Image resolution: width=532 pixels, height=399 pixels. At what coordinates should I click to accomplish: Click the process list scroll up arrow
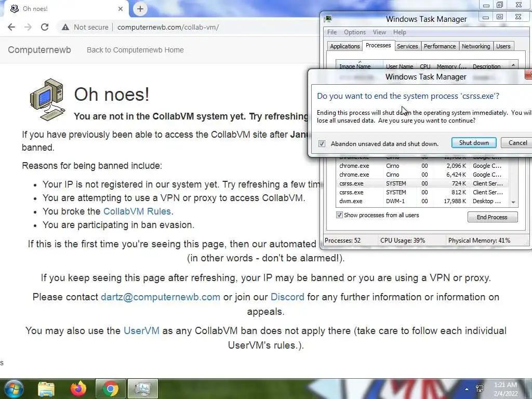coord(513,65)
